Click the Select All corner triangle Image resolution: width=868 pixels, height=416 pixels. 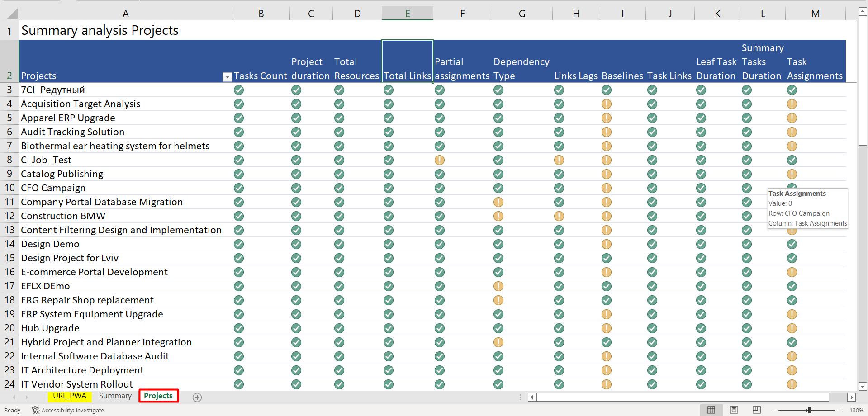(x=12, y=14)
